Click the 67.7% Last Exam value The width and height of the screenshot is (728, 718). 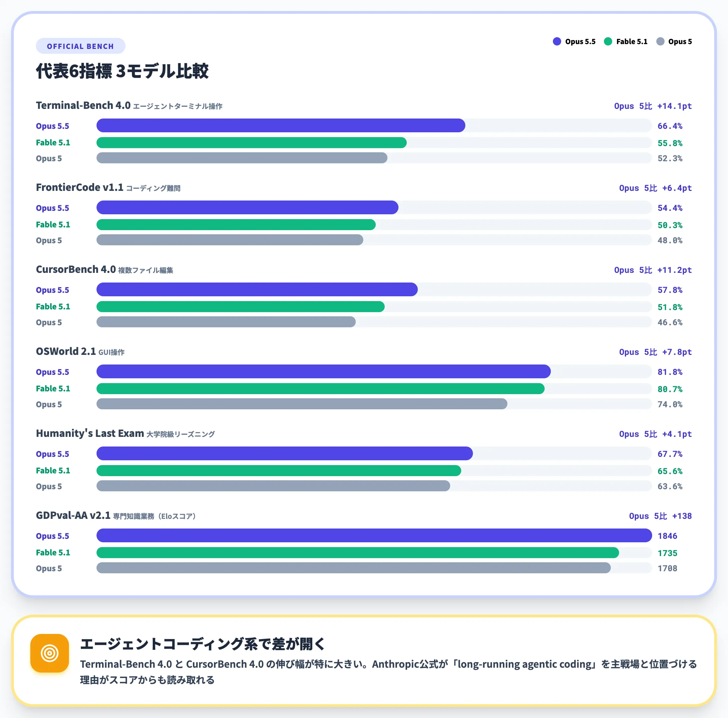coord(670,454)
